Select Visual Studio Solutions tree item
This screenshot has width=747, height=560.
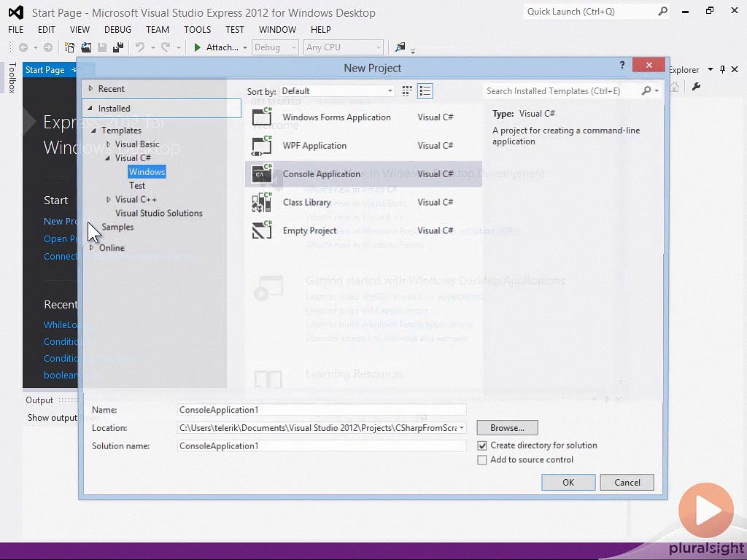coord(158,214)
